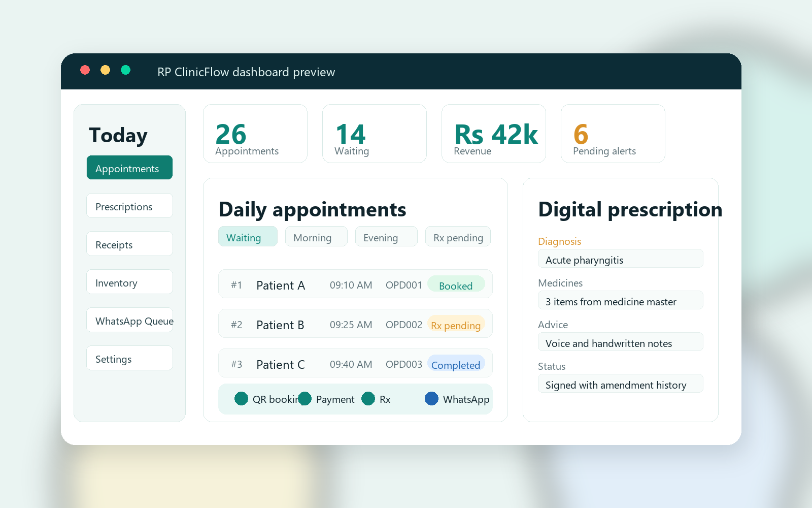This screenshot has height=508, width=812.
Task: Click the Today heading in sidebar
Action: pos(118,136)
